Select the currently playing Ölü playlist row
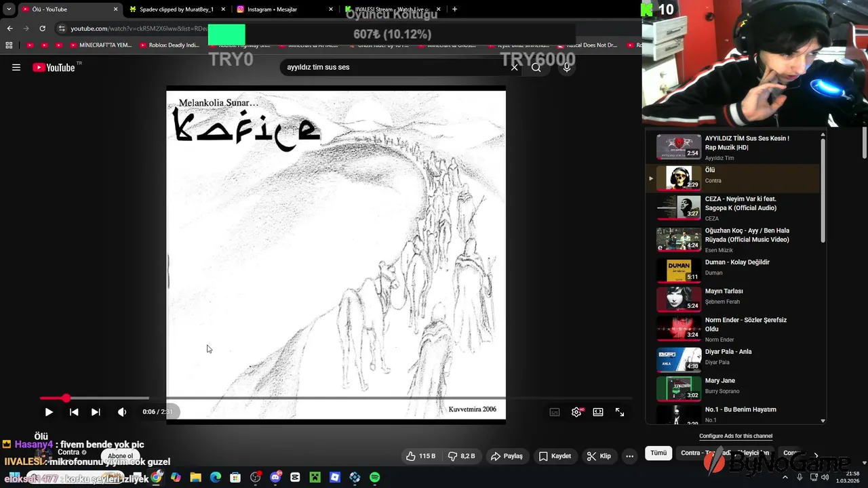Image resolution: width=868 pixels, height=488 pixels. (734, 178)
